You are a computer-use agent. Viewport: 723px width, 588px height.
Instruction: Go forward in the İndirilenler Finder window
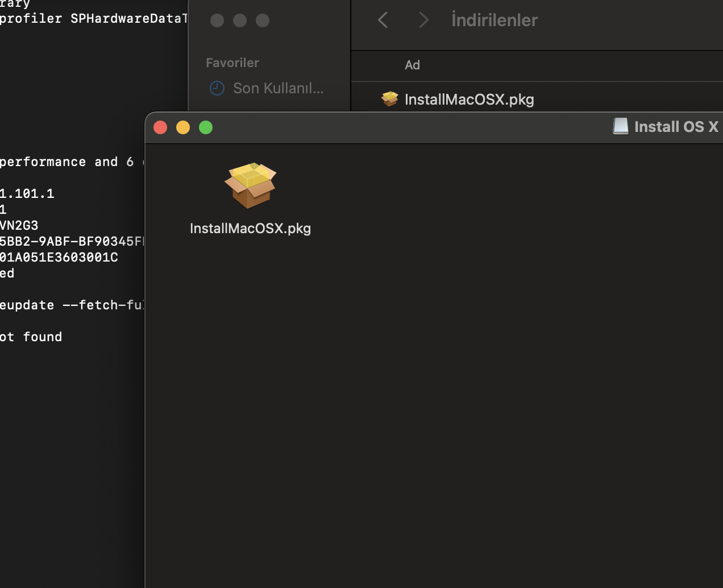click(423, 20)
